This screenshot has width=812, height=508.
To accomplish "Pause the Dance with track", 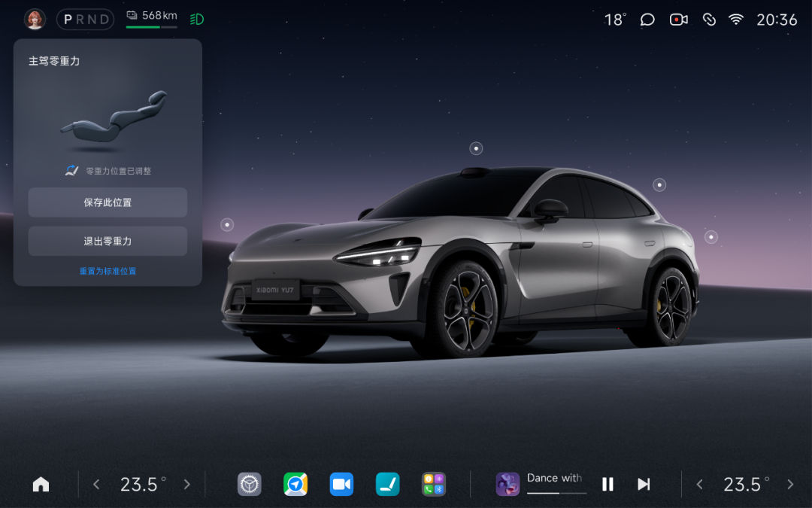I will 607,484.
